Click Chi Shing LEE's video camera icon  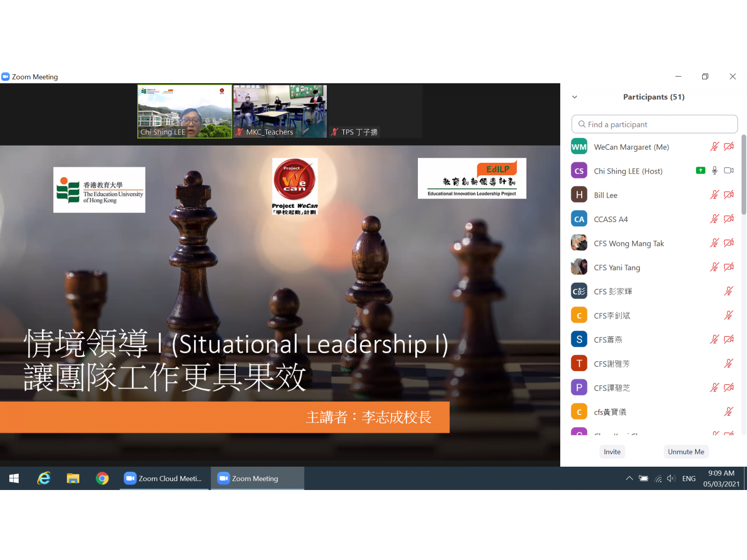coord(728,171)
